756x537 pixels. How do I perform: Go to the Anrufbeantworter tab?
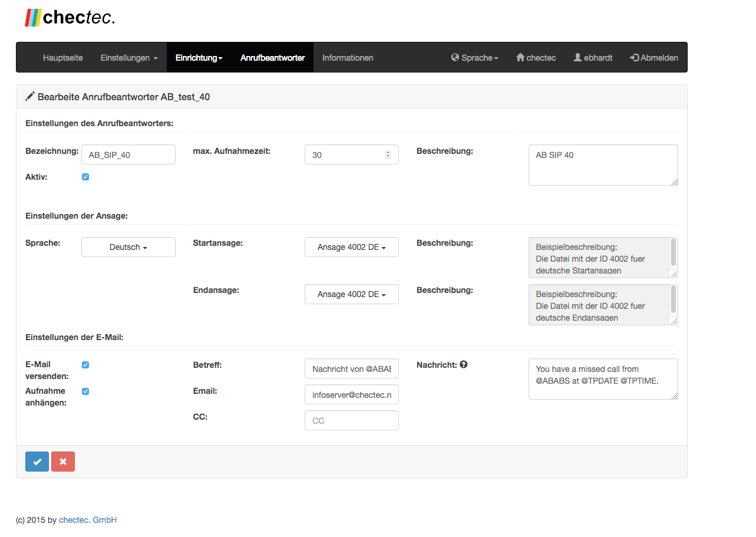272,58
